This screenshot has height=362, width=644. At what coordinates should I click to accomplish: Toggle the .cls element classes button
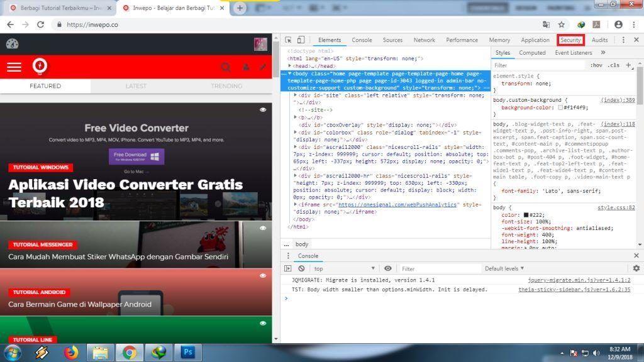pyautogui.click(x=614, y=65)
